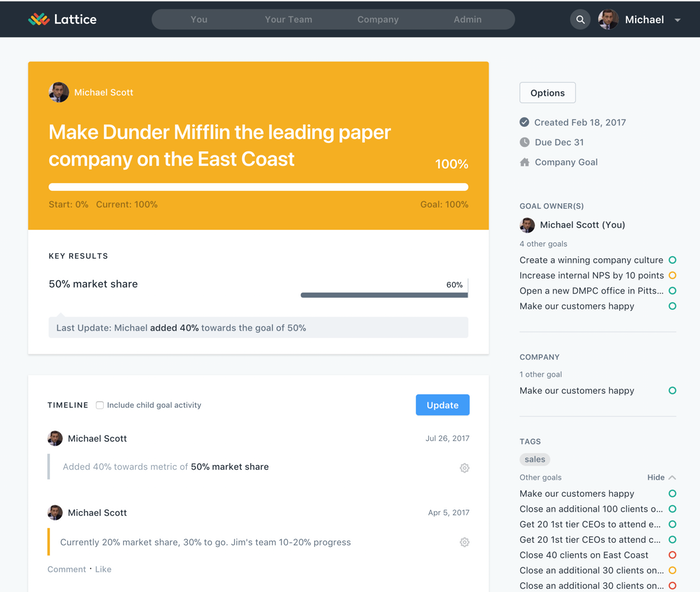The image size is (700, 592).
Task: Click the Due date clock icon
Action: click(524, 142)
